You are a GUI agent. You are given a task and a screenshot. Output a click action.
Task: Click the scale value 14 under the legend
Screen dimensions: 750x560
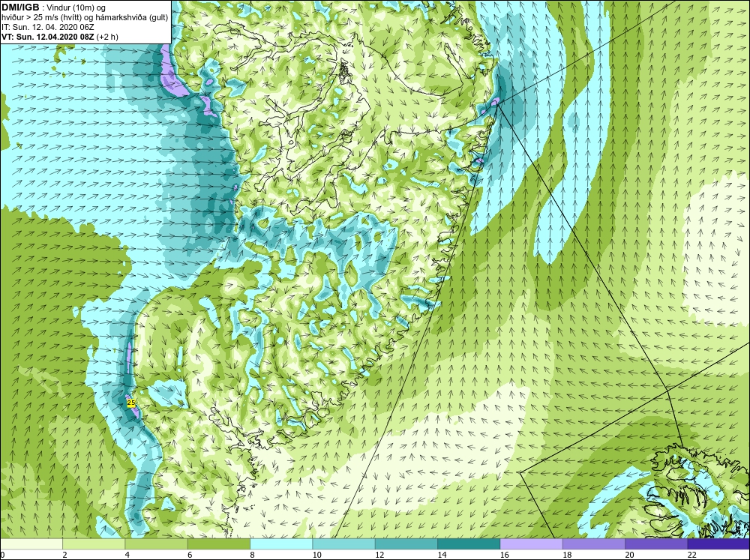click(x=442, y=555)
